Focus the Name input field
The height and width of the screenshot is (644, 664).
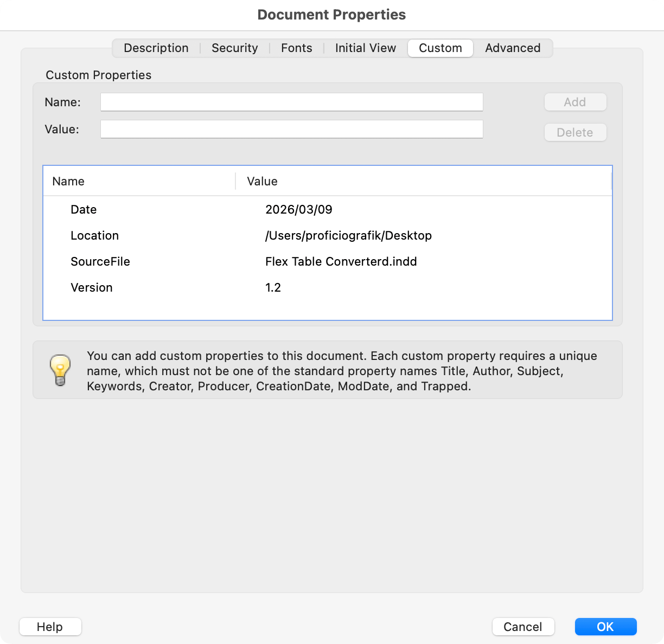coord(291,102)
